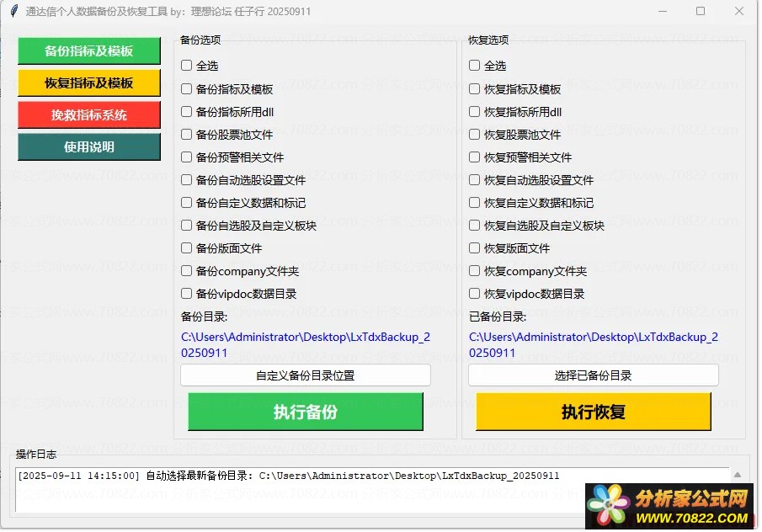
Task: Open the 使用说明 help button
Action: click(x=89, y=146)
